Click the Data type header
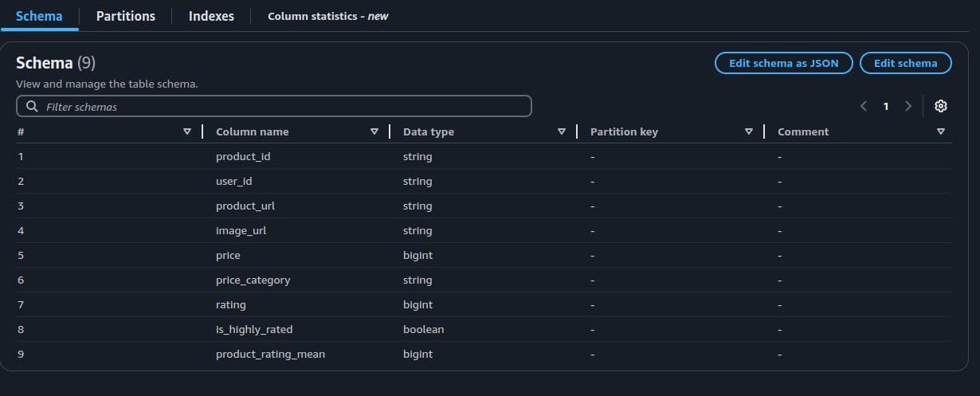This screenshot has height=396, width=980. (429, 131)
